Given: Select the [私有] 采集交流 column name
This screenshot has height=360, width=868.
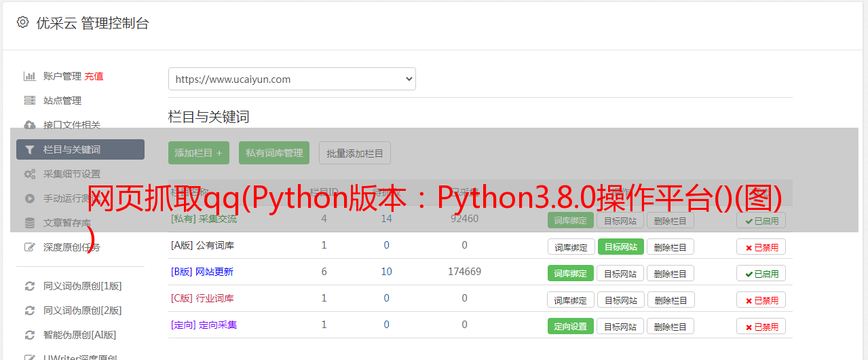Looking at the screenshot, I should pyautogui.click(x=204, y=219).
